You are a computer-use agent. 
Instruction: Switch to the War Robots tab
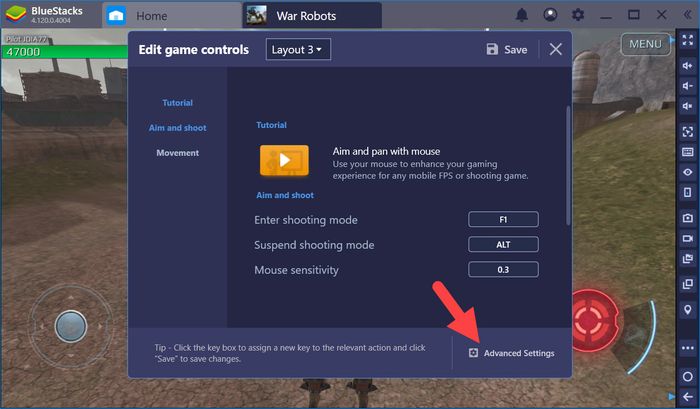click(312, 16)
